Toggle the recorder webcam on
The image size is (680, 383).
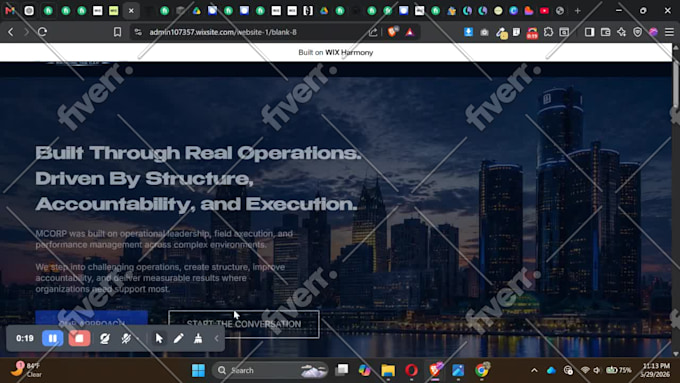105,338
